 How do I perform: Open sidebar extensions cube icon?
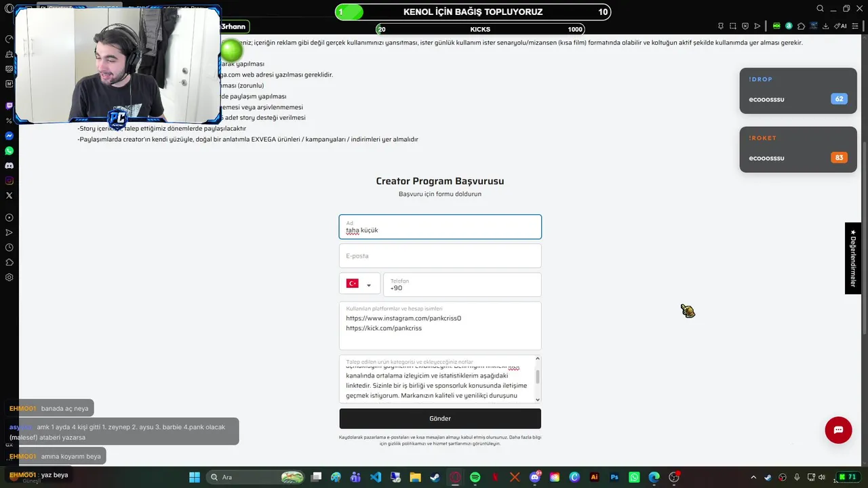(x=9, y=262)
